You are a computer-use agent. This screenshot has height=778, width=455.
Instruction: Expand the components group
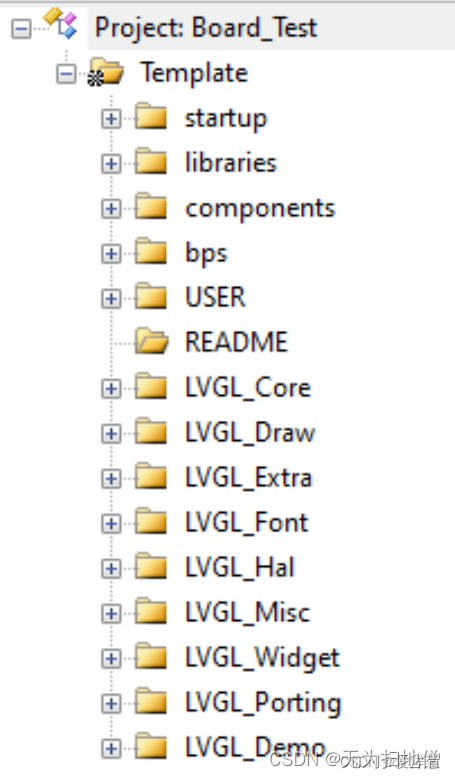click(111, 209)
